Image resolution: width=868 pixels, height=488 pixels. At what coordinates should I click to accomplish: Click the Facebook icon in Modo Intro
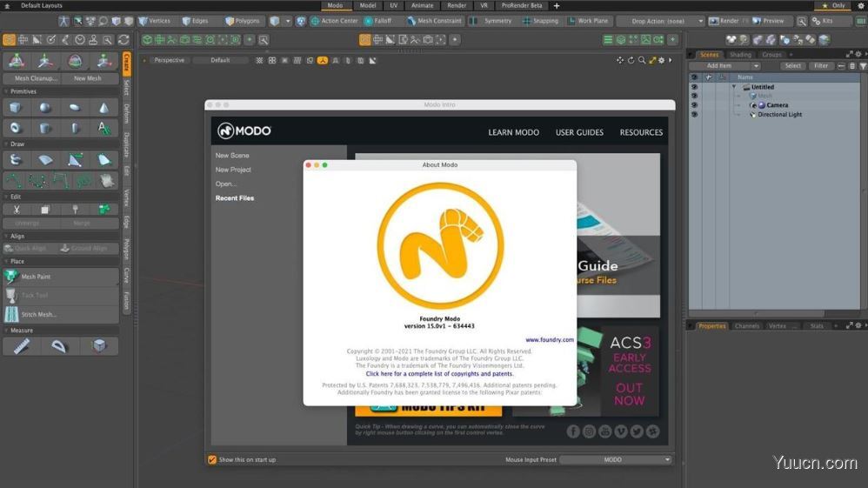[x=573, y=431]
